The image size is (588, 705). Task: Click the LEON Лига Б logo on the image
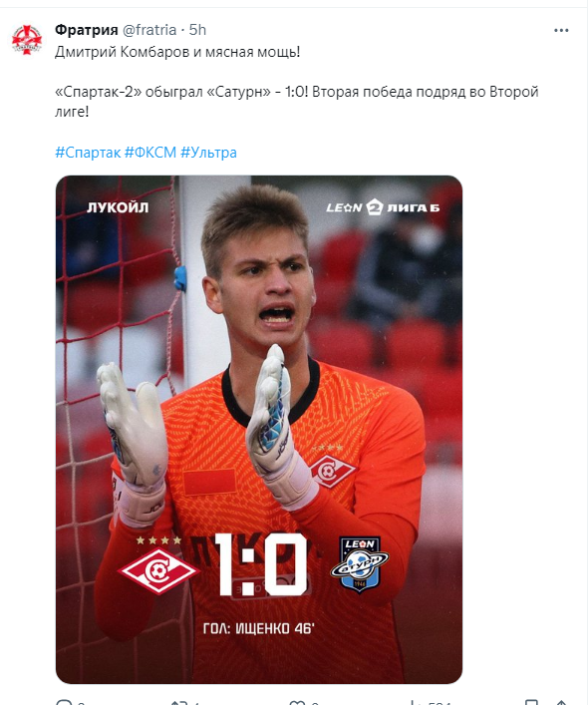tap(383, 207)
